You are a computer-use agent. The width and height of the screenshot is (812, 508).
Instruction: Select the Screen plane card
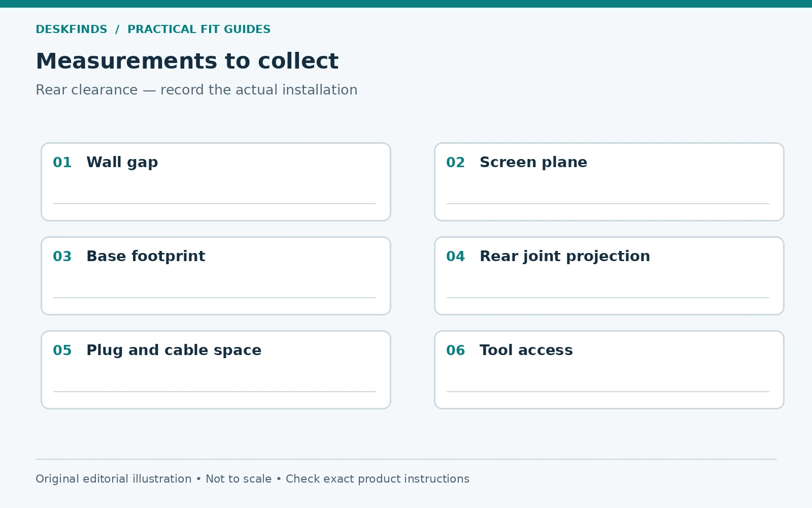[609, 182]
